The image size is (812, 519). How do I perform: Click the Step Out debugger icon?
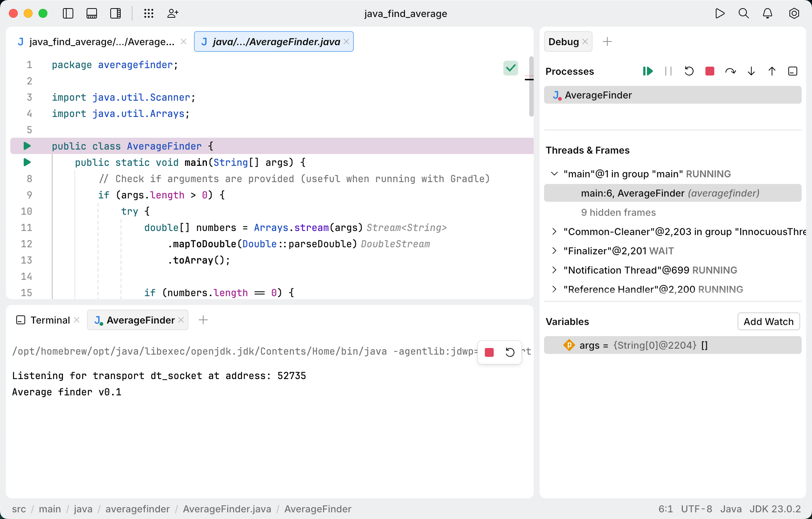pyautogui.click(x=772, y=71)
